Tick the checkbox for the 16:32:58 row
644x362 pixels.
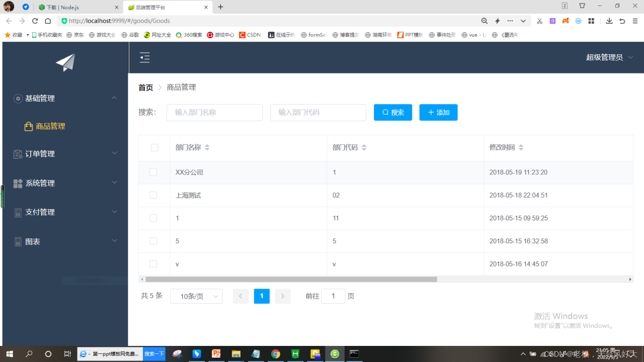coord(153,241)
